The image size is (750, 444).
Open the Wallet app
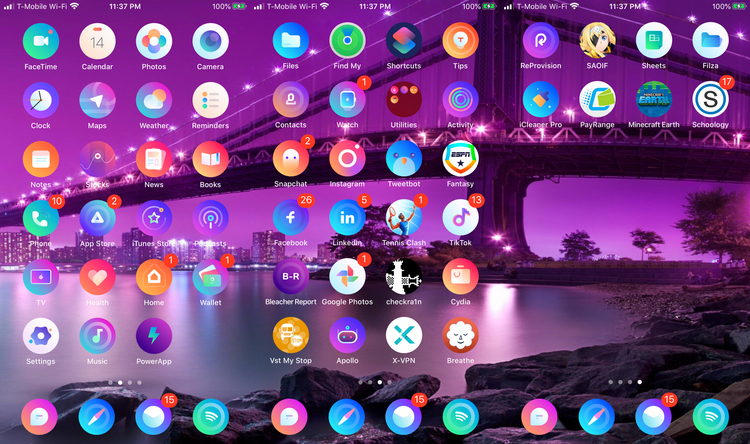(210, 278)
